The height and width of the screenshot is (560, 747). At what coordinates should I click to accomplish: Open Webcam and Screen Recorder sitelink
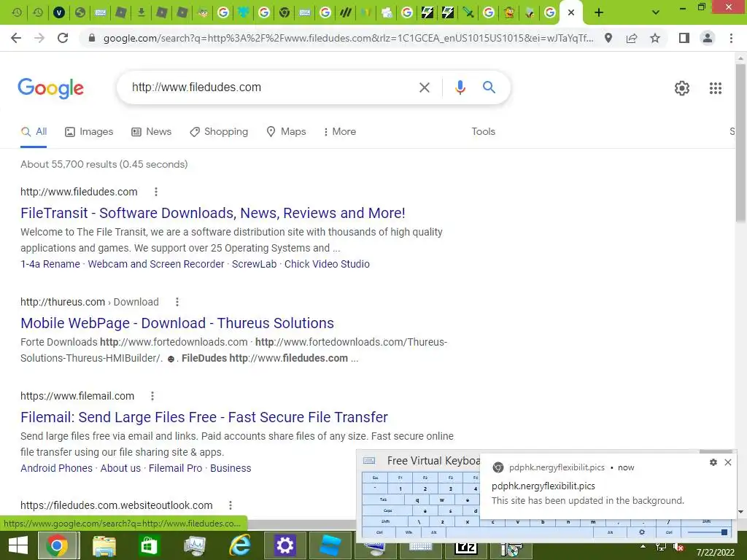[156, 264]
